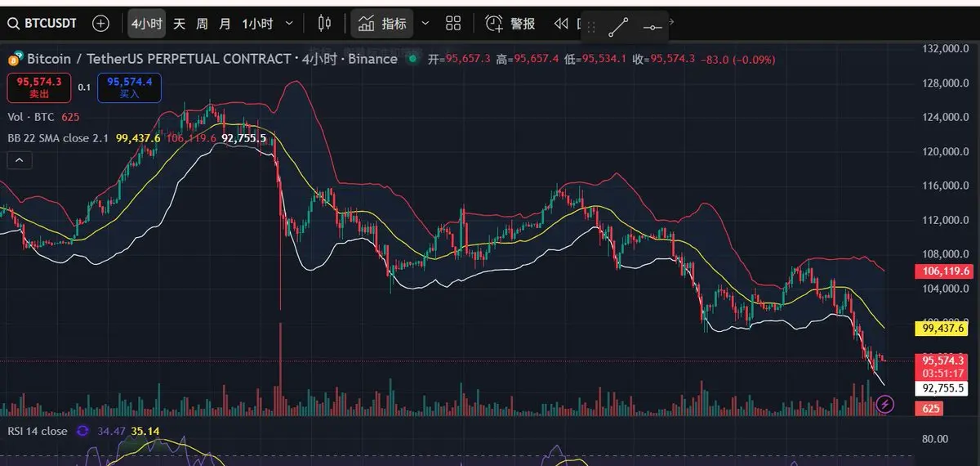The height and width of the screenshot is (466, 980).
Task: Click the 开=95,657.3 open value
Action: pos(457,59)
